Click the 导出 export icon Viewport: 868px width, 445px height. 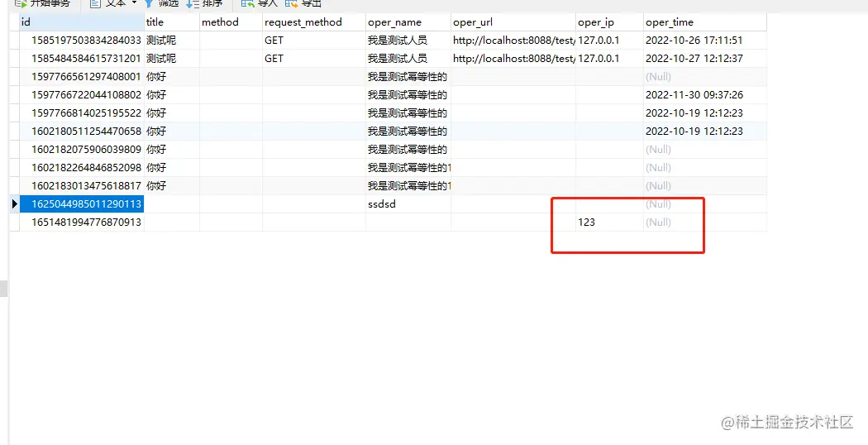[x=291, y=3]
